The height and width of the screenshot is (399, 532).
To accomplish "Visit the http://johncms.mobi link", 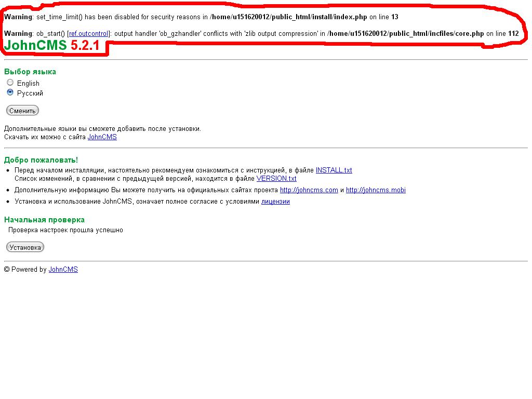I will (376, 190).
